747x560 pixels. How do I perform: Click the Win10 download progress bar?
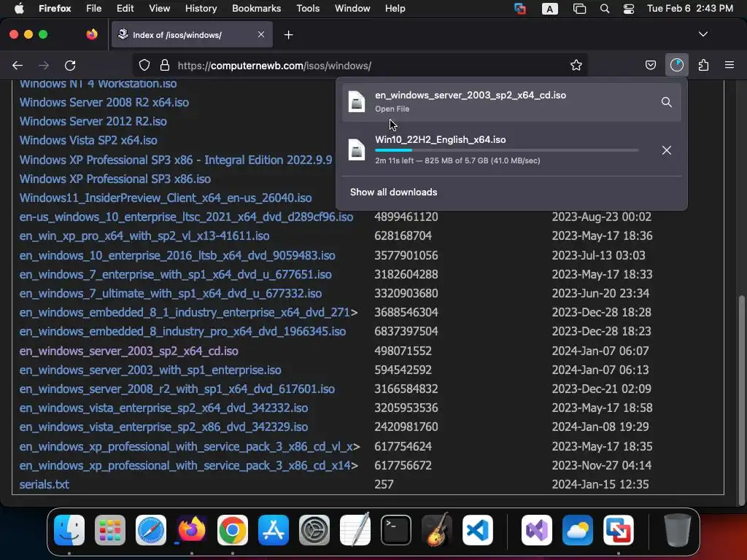[x=506, y=150]
